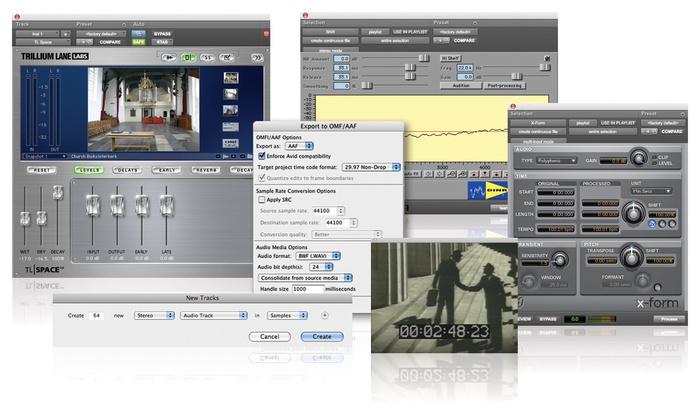Viewport: 700px width, 415px height.
Task: Toggle Enforce Avid compatibility checkbox
Action: point(262,156)
